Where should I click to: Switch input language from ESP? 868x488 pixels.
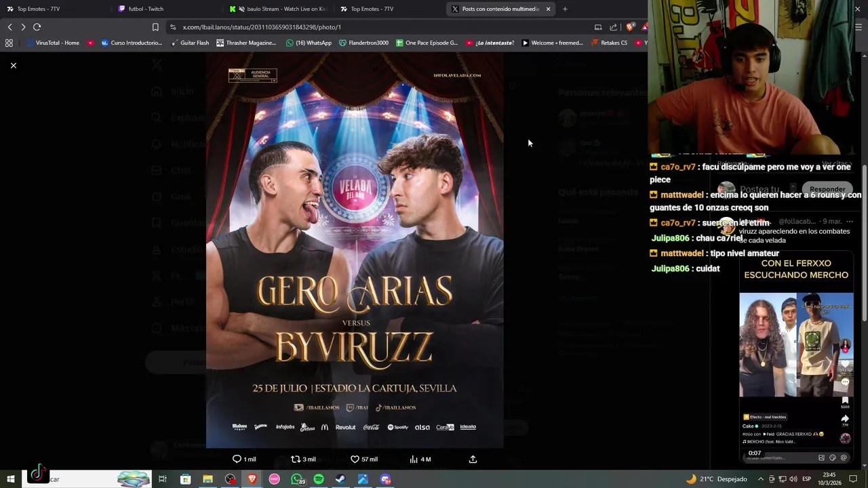(807, 479)
